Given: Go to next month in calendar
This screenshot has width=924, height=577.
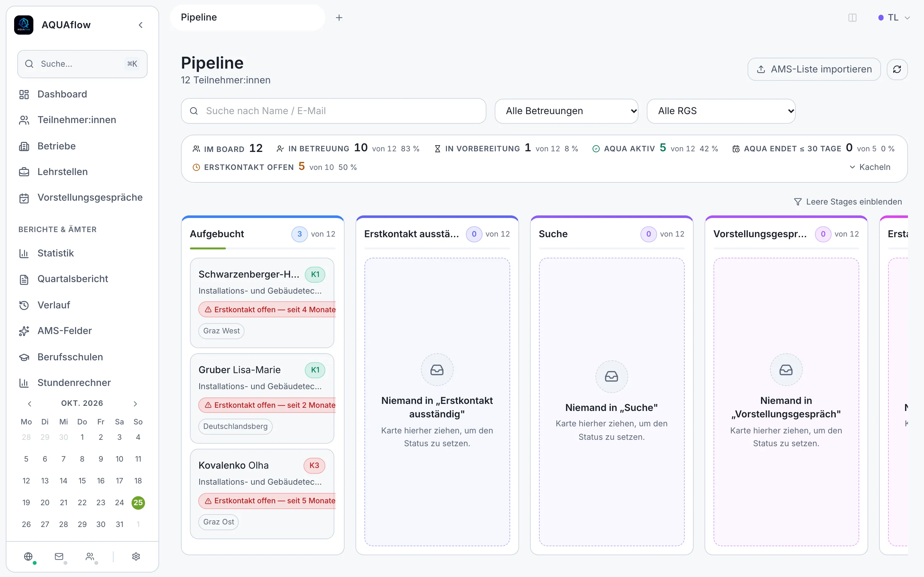Looking at the screenshot, I should coord(135,403).
